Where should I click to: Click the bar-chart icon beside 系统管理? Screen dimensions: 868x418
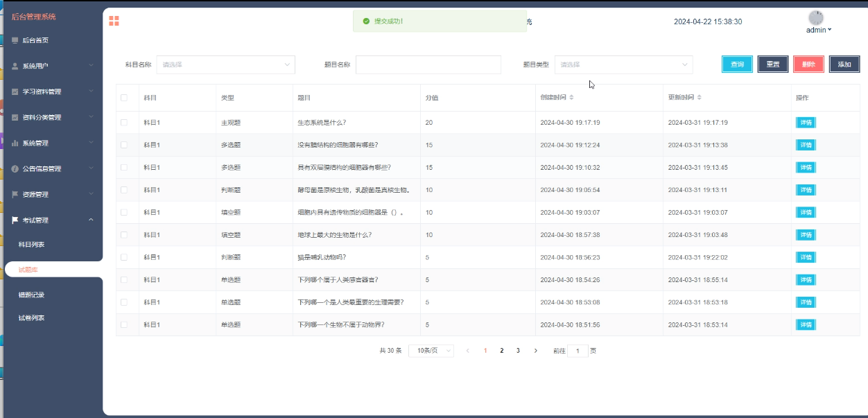(x=15, y=143)
